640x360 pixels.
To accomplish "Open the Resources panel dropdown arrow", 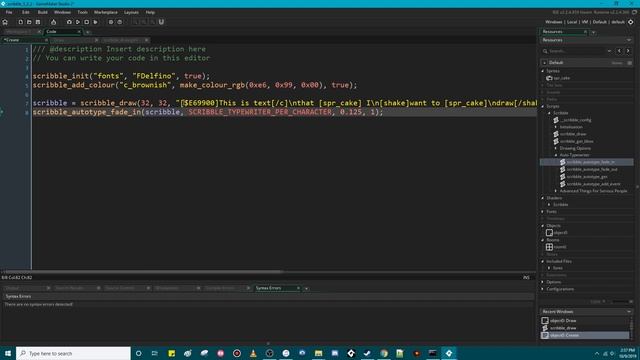I will (629, 40).
